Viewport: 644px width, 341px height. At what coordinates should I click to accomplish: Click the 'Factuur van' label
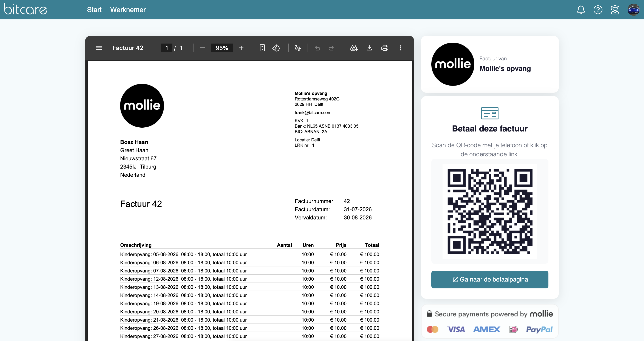pos(493,59)
